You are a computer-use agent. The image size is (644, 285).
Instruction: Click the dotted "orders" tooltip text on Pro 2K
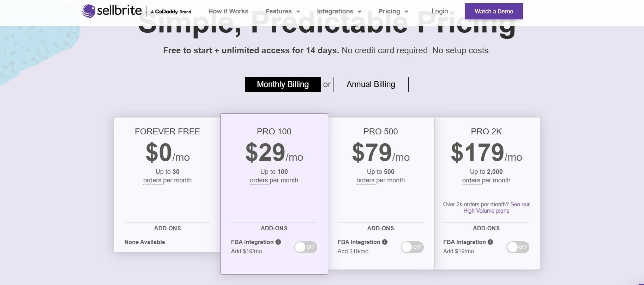(x=472, y=180)
